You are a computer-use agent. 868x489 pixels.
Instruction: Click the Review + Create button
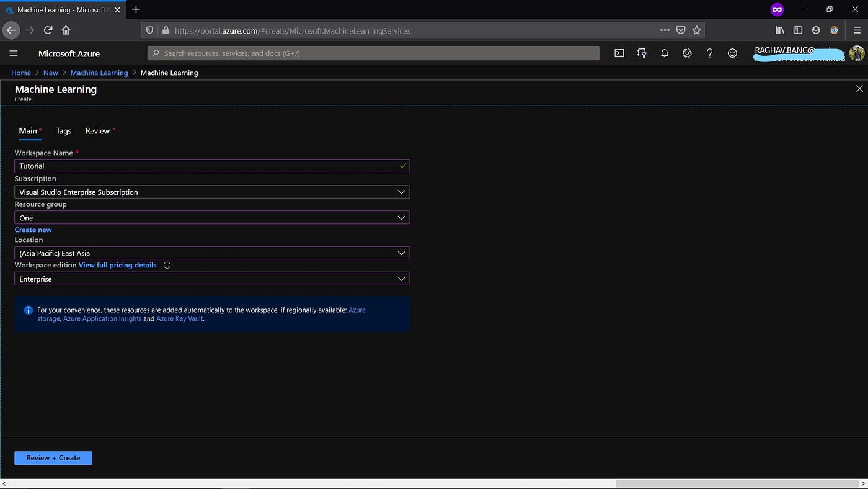[53, 458]
